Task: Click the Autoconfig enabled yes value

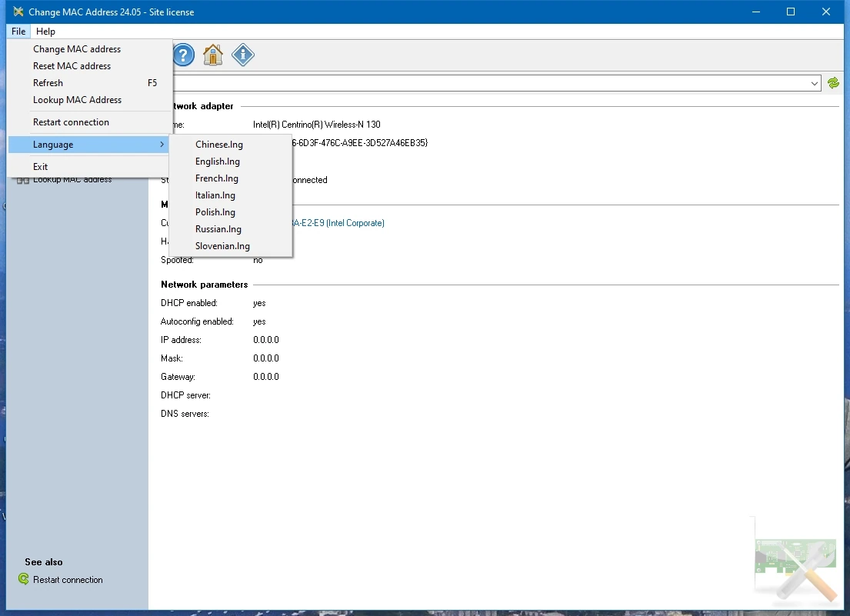Action: click(259, 321)
